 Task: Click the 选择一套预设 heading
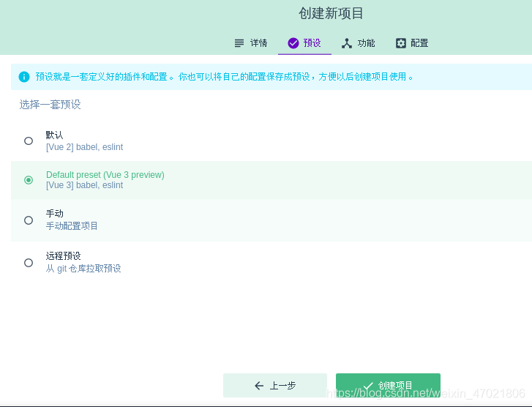(50, 105)
